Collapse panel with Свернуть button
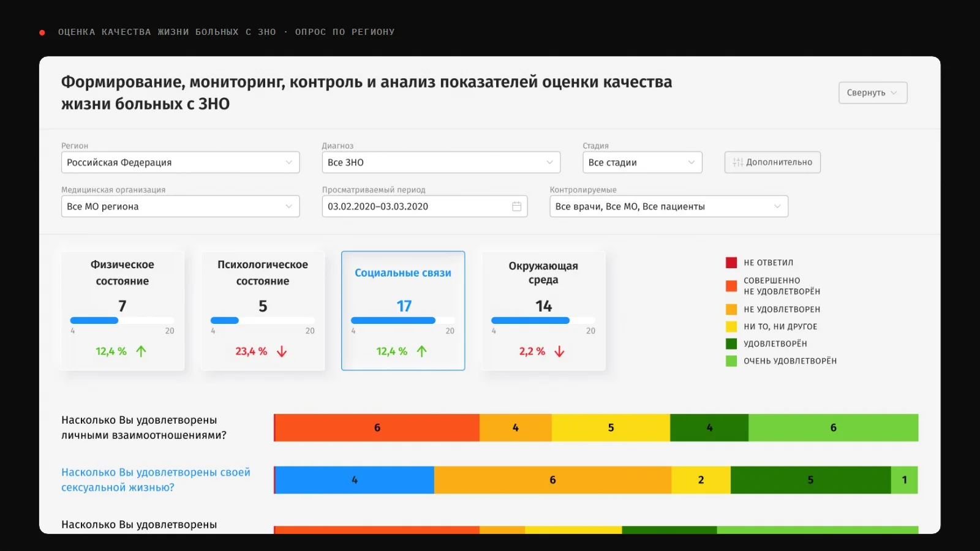Viewport: 980px width, 551px height. (x=873, y=92)
